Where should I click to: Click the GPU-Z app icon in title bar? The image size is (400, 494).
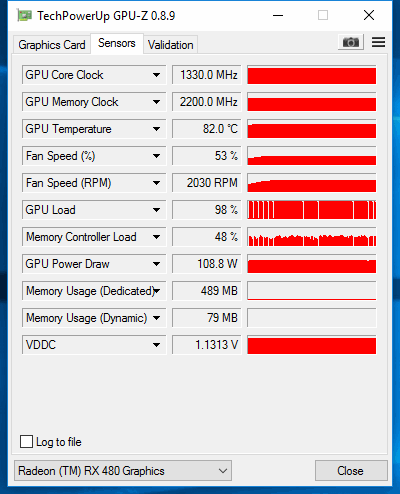click(24, 16)
